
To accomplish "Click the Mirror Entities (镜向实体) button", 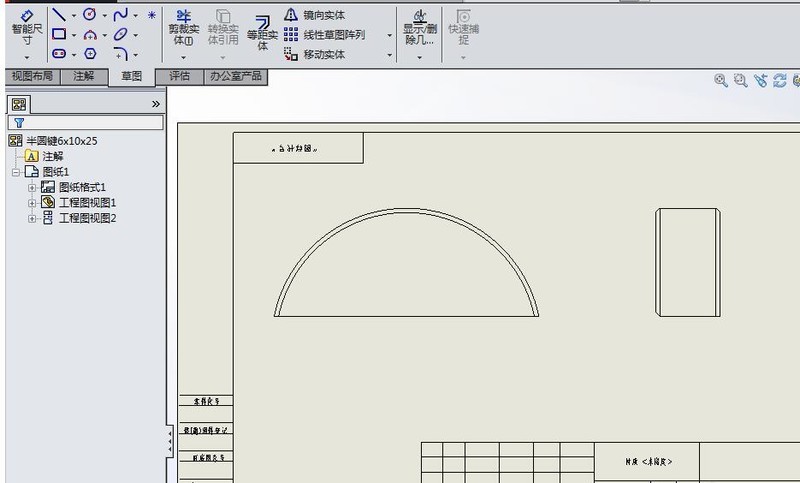I will pyautogui.click(x=314, y=15).
